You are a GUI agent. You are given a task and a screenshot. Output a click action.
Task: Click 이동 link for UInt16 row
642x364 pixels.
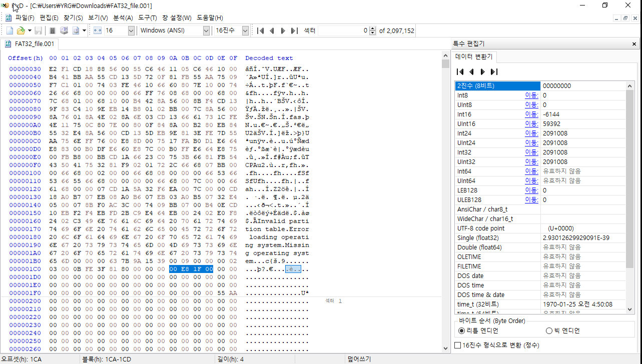[x=531, y=123]
